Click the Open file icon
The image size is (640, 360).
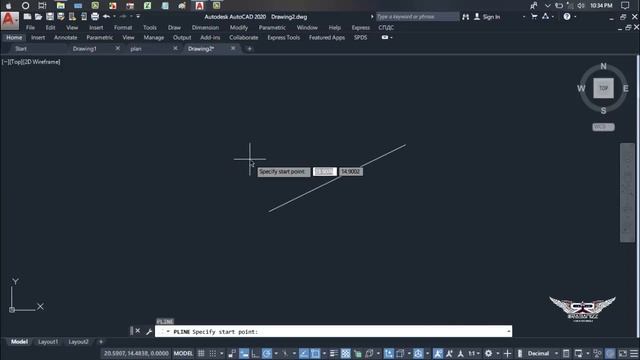coord(38,17)
